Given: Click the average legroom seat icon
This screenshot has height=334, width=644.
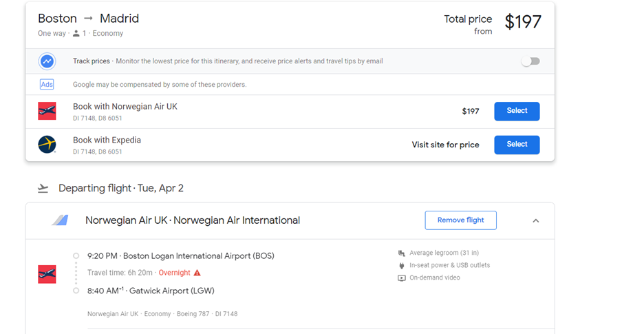Looking at the screenshot, I should coord(402,253).
